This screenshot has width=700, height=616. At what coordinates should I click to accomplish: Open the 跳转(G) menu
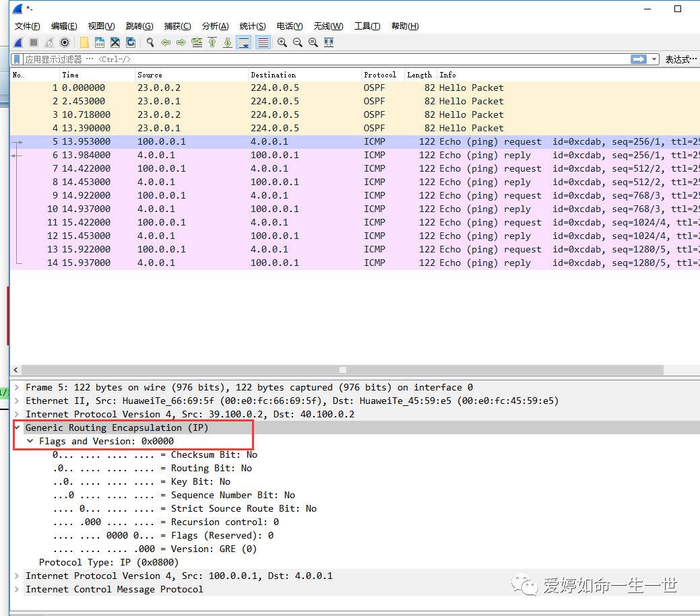point(139,26)
